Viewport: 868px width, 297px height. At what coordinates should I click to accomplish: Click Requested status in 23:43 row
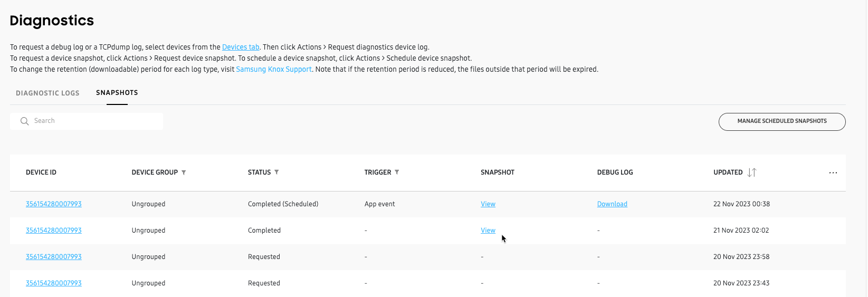coord(264,283)
